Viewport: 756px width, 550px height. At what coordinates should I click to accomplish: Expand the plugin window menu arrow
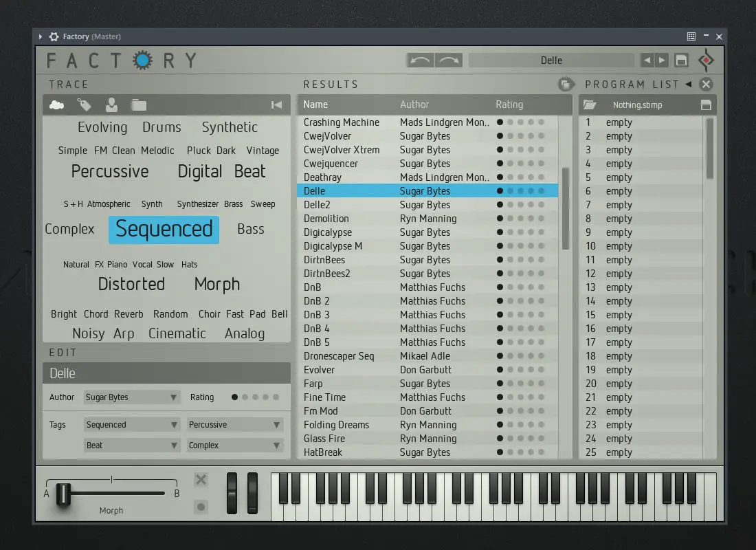[x=41, y=36]
